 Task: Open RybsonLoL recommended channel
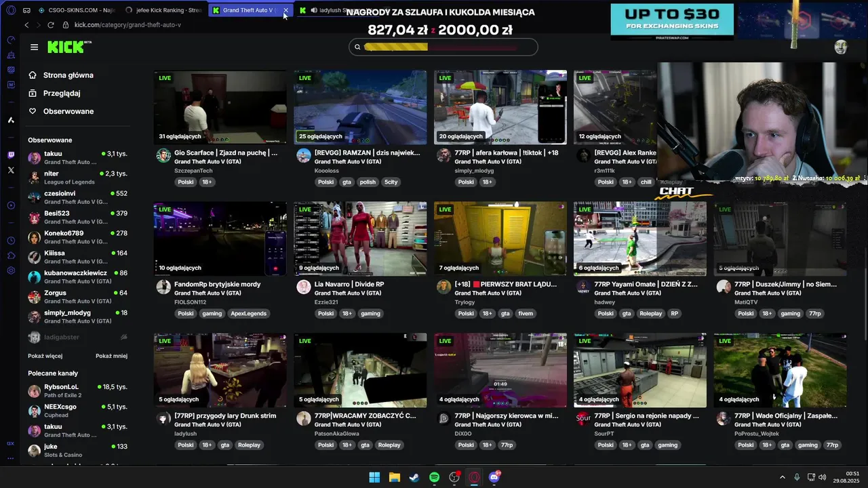coord(77,390)
